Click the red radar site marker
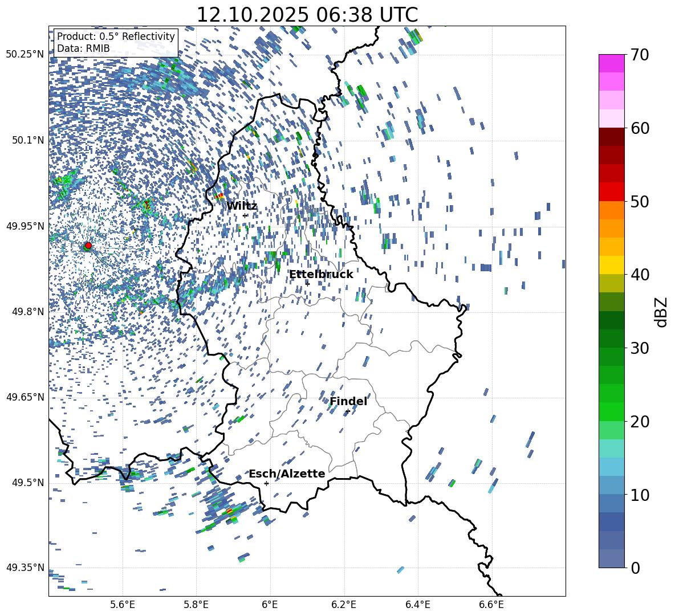This screenshot has width=675, height=616. pos(88,245)
